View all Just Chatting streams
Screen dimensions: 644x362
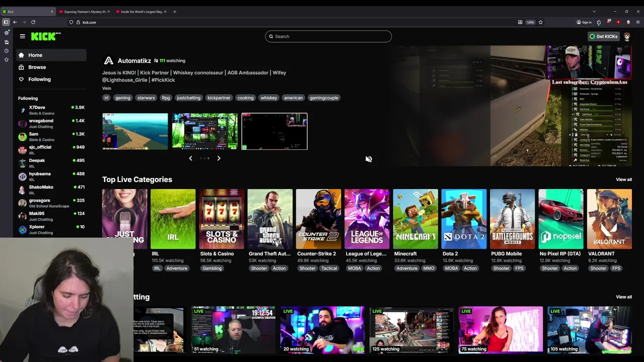pos(623,297)
